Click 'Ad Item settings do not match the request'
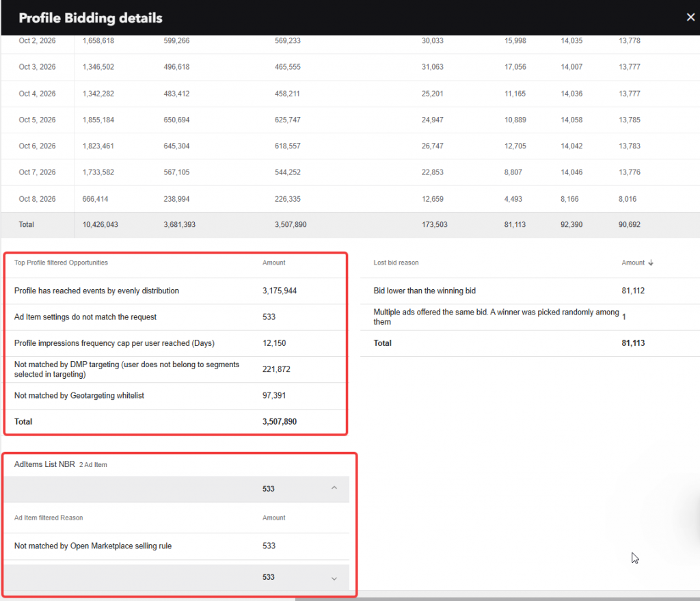Viewport: 700px width, 601px height. pyautogui.click(x=85, y=317)
